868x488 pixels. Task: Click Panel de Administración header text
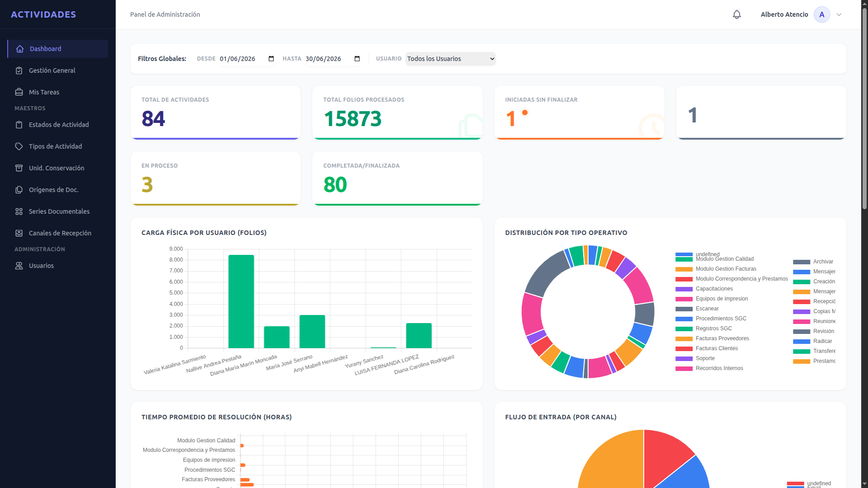[165, 14]
